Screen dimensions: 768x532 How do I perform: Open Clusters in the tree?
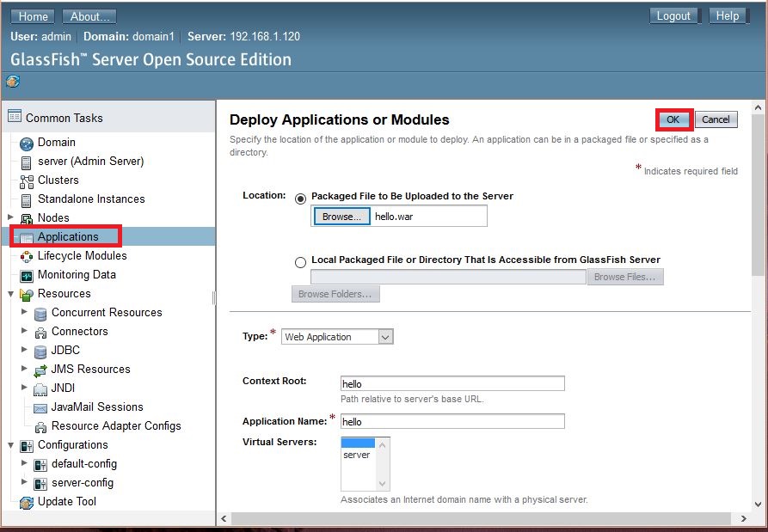point(58,180)
